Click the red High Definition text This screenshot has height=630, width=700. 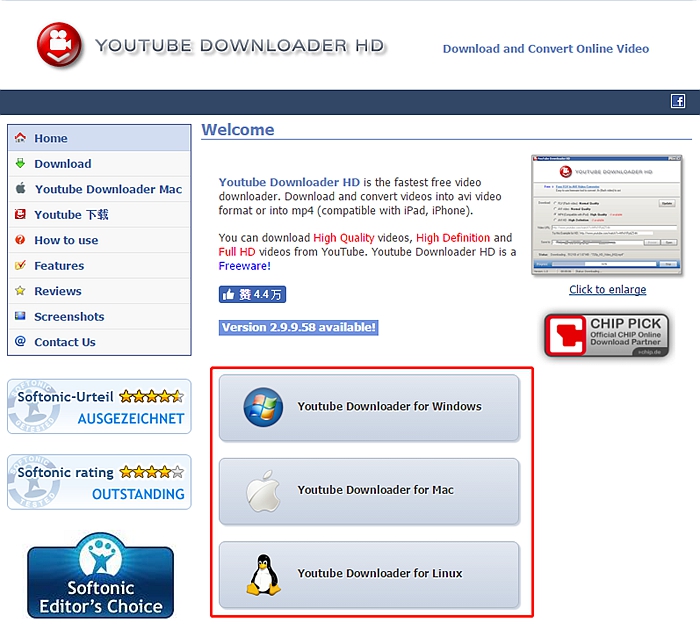453,238
